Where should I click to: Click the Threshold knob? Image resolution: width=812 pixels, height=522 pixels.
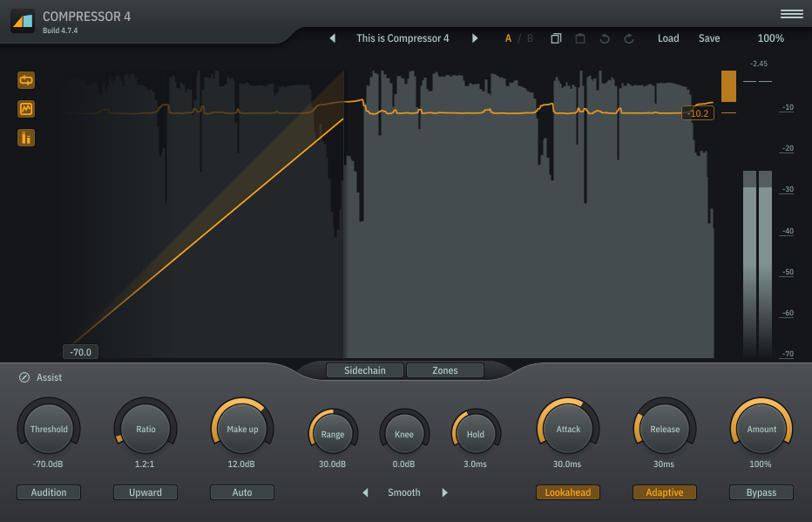click(x=49, y=429)
